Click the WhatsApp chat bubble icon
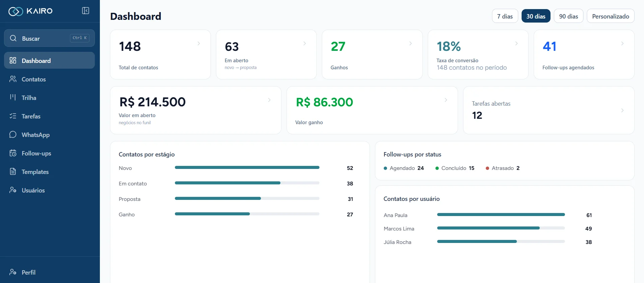 pyautogui.click(x=13, y=134)
